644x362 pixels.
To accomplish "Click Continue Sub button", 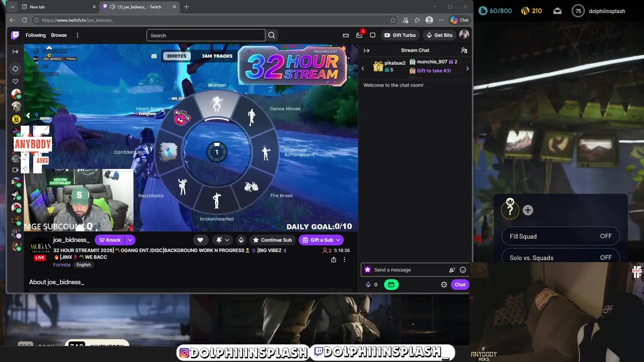I will click(272, 240).
